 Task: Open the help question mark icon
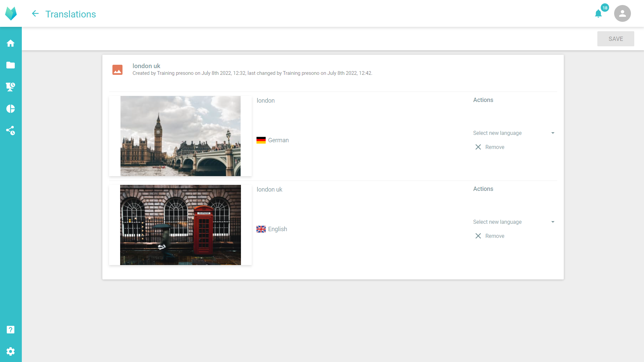tap(11, 329)
